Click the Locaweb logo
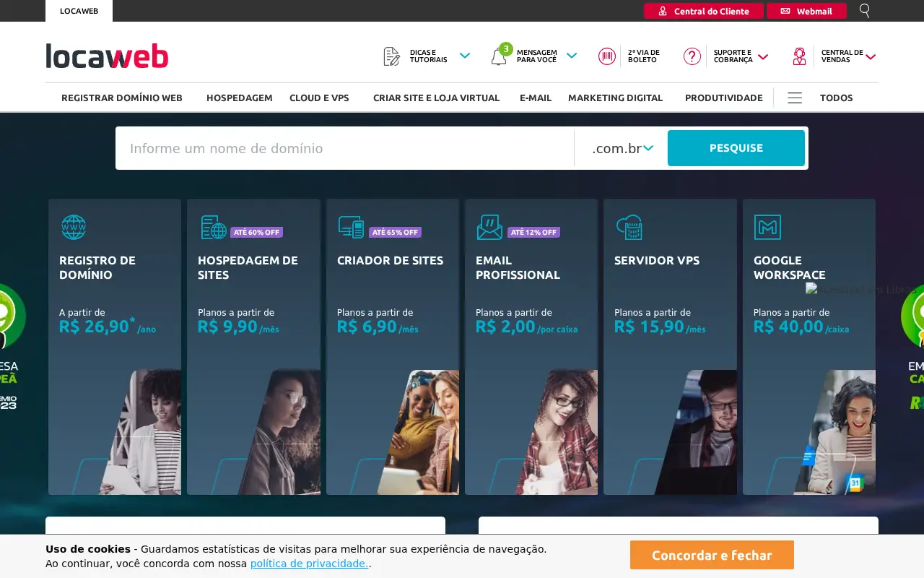924x578 pixels. pyautogui.click(x=107, y=56)
